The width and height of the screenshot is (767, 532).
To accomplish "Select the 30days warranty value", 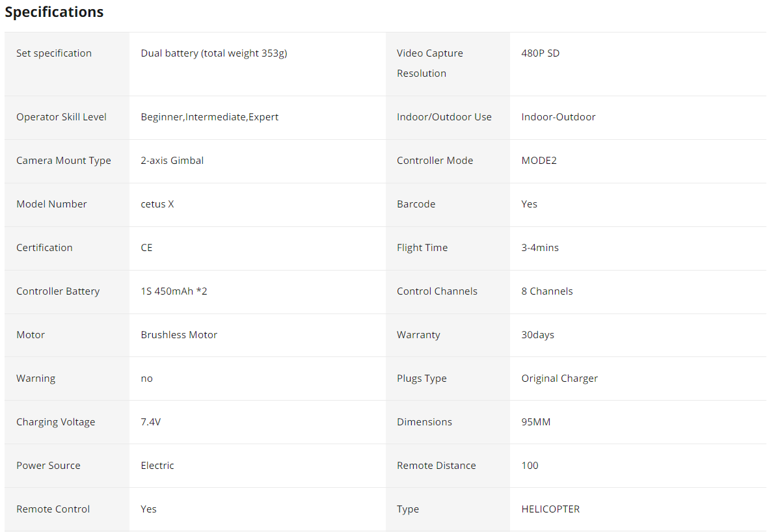I will click(537, 334).
